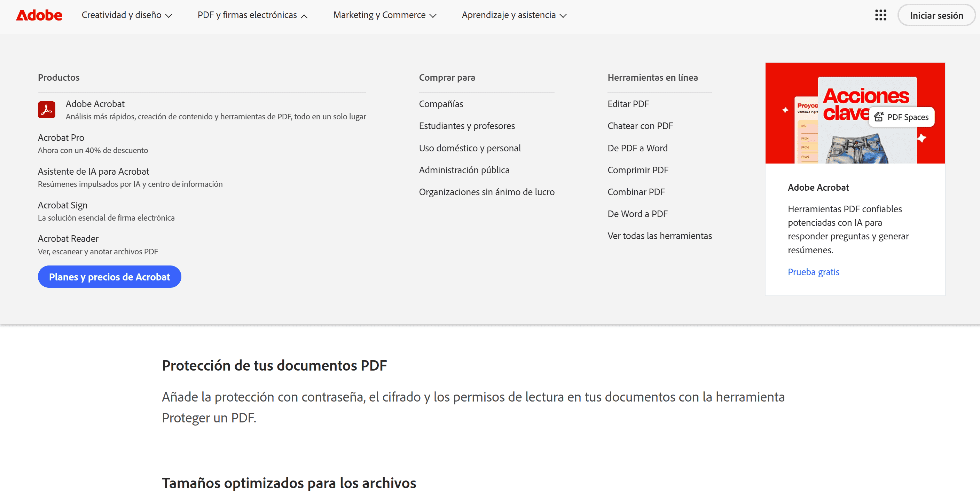The height and width of the screenshot is (500, 980).
Task: Click the Herramientas en línea heading
Action: coord(653,78)
